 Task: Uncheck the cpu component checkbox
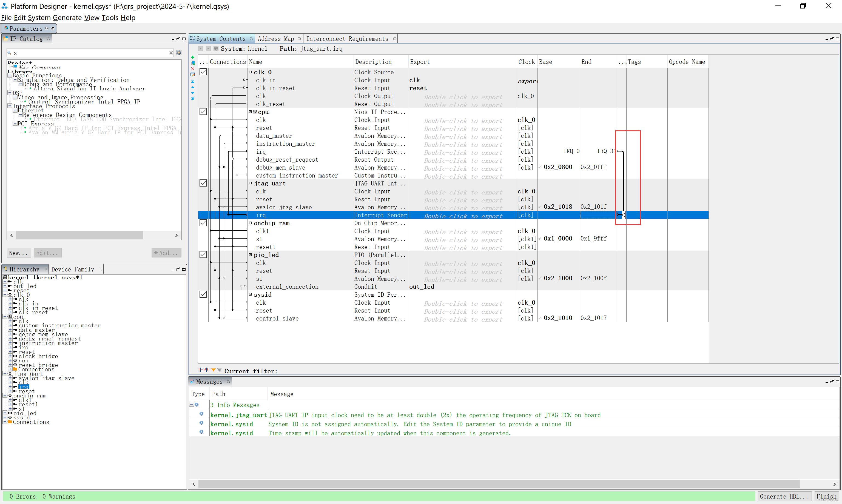(203, 112)
